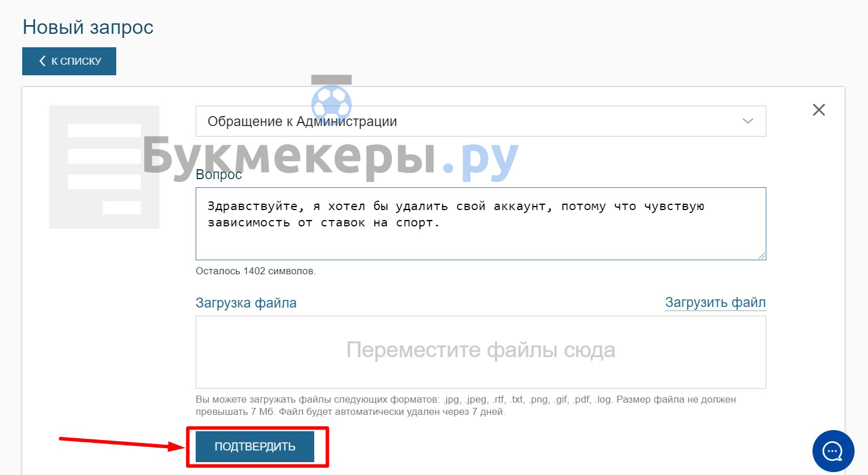Click the allowed file formats hint text
The width and height of the screenshot is (868, 475).
pos(466,406)
